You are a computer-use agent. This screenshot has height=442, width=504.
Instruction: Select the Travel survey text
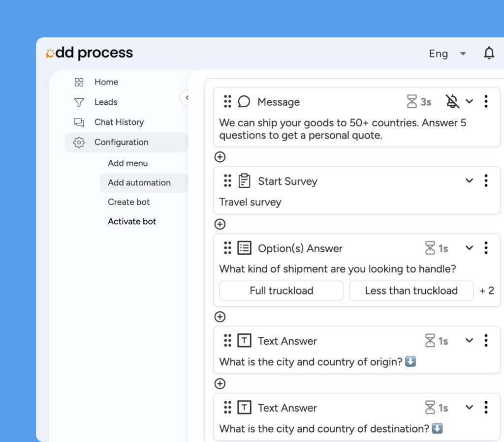250,202
